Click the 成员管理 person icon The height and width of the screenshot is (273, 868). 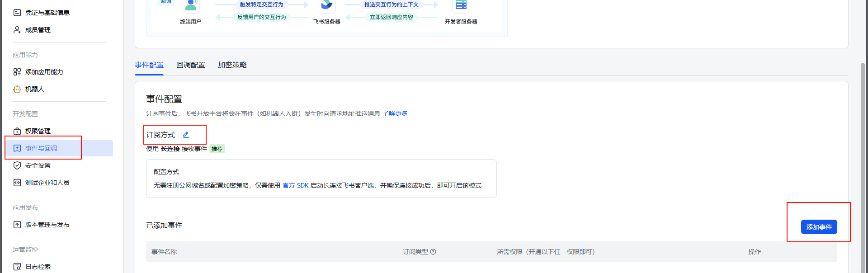pos(17,30)
